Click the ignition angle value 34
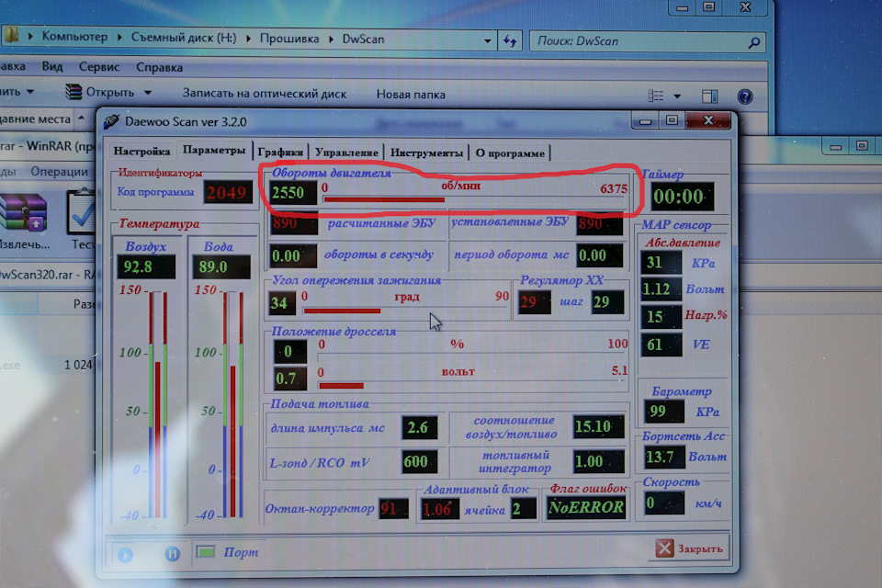Image resolution: width=882 pixels, height=588 pixels. click(282, 304)
